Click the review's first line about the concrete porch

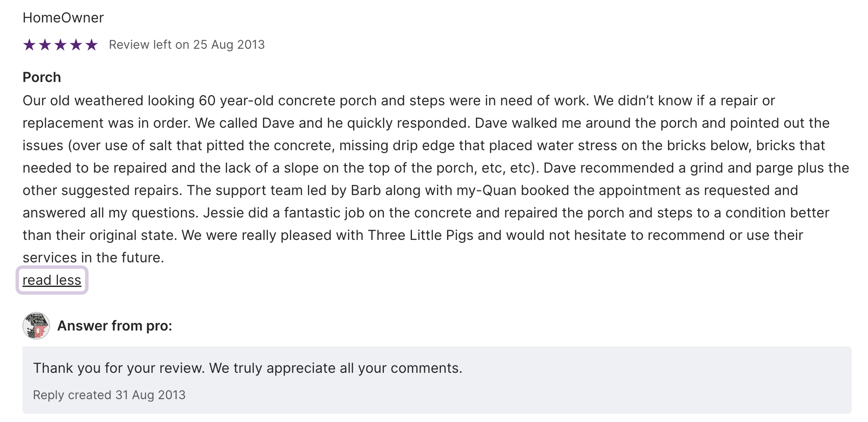(399, 101)
